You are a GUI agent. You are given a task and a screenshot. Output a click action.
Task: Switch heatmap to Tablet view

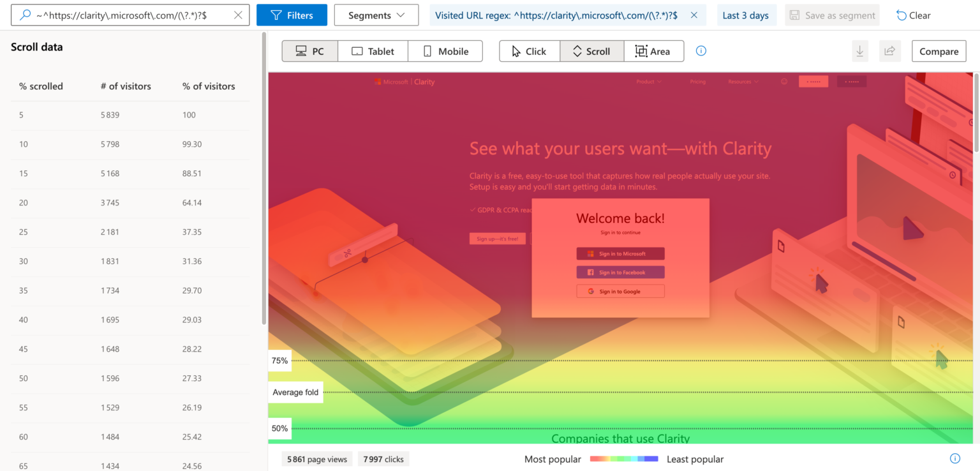click(373, 51)
